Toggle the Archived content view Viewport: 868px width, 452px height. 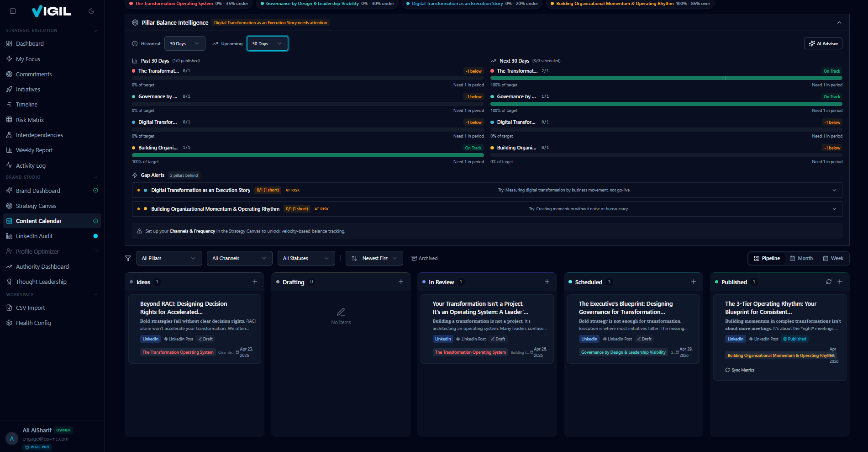pyautogui.click(x=424, y=258)
